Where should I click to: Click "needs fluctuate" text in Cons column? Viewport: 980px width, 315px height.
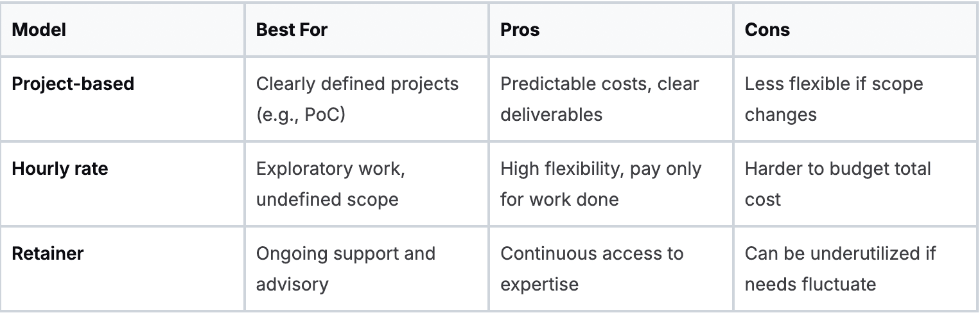tap(810, 283)
